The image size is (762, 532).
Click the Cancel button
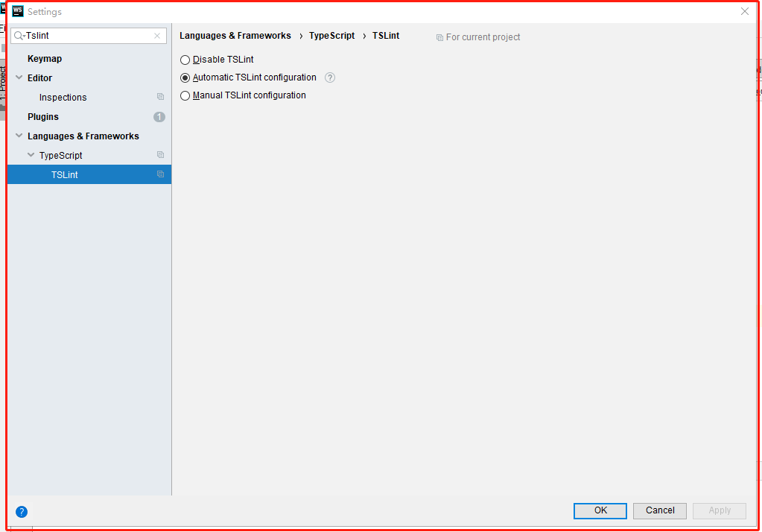(660, 510)
